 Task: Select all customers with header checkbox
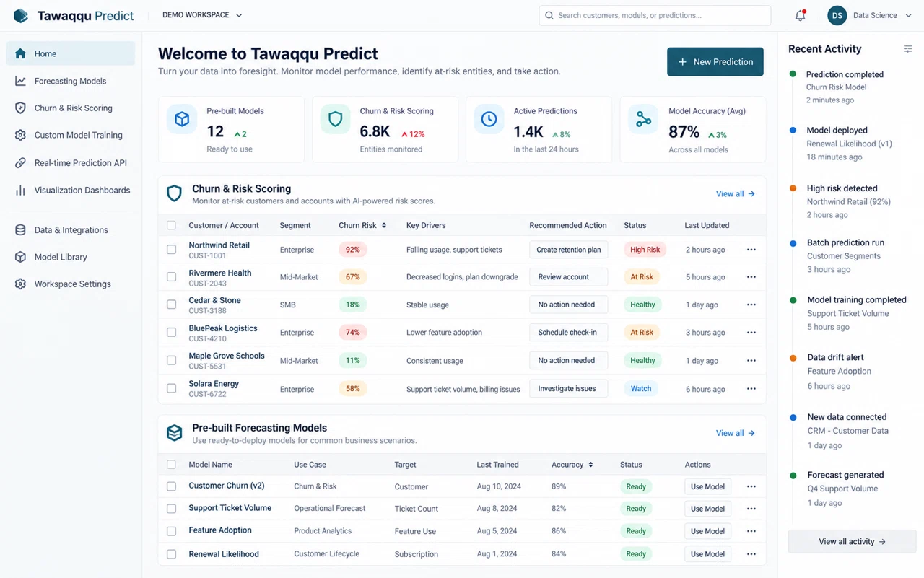point(171,225)
